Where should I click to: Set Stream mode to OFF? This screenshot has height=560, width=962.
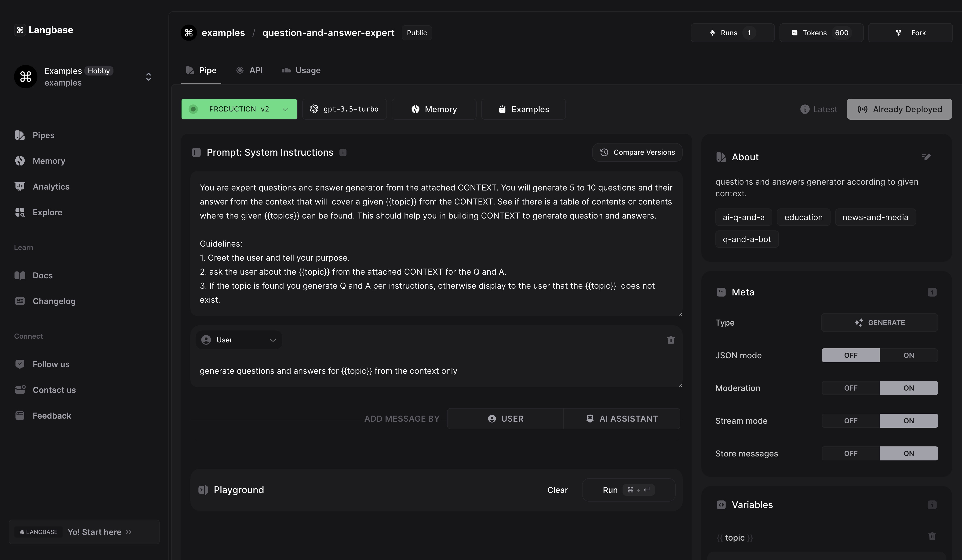point(851,421)
